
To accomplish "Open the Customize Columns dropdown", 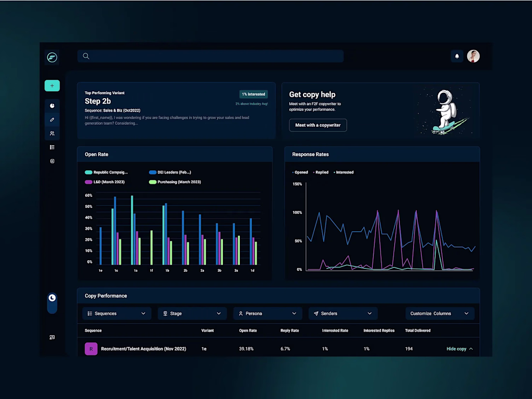I will point(440,313).
